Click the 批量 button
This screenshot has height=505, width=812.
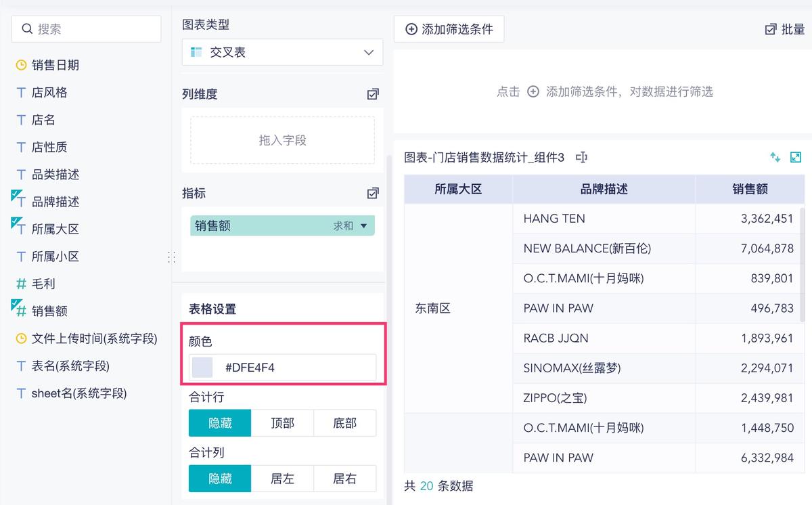click(784, 29)
